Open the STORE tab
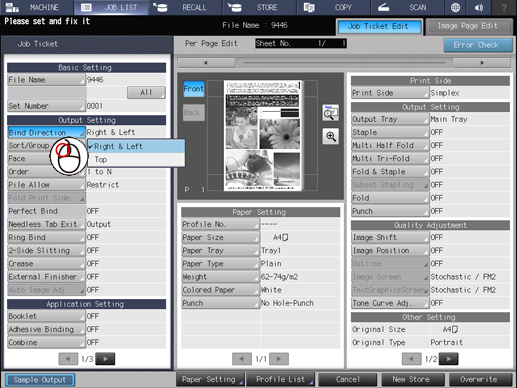Viewport: 517px width, 388px height. pos(260,7)
